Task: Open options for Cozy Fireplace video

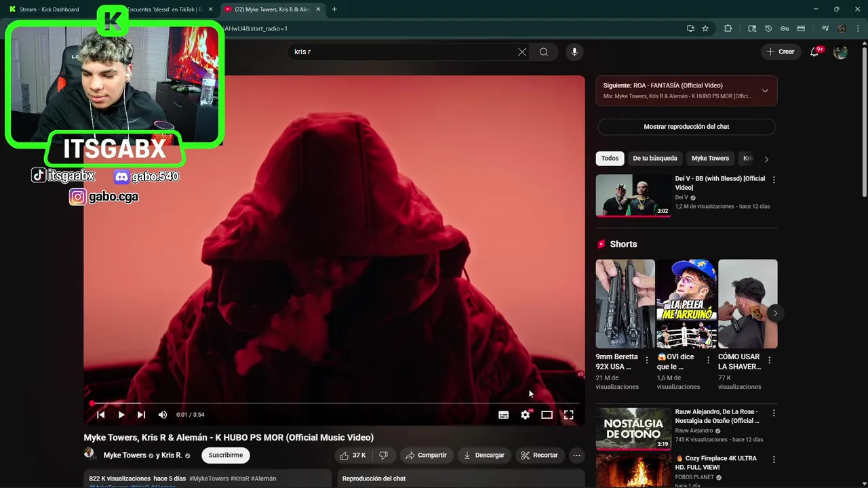Action: 774,460
